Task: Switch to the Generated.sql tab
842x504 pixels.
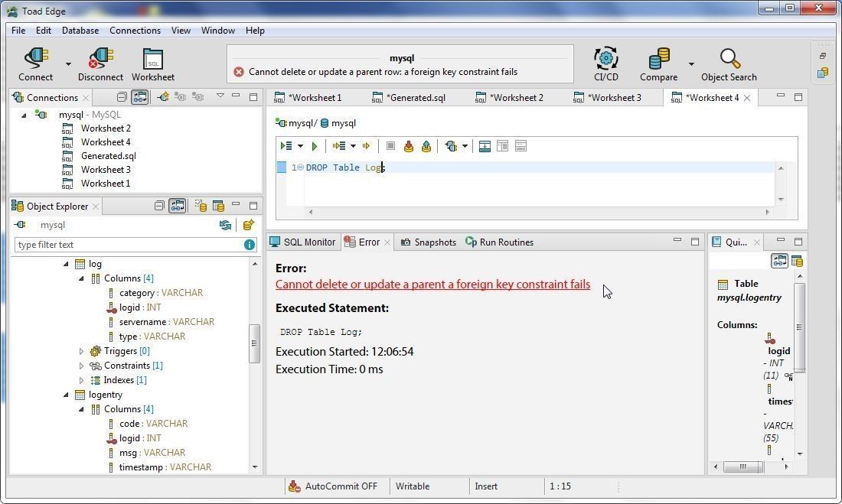Action: 409,98
